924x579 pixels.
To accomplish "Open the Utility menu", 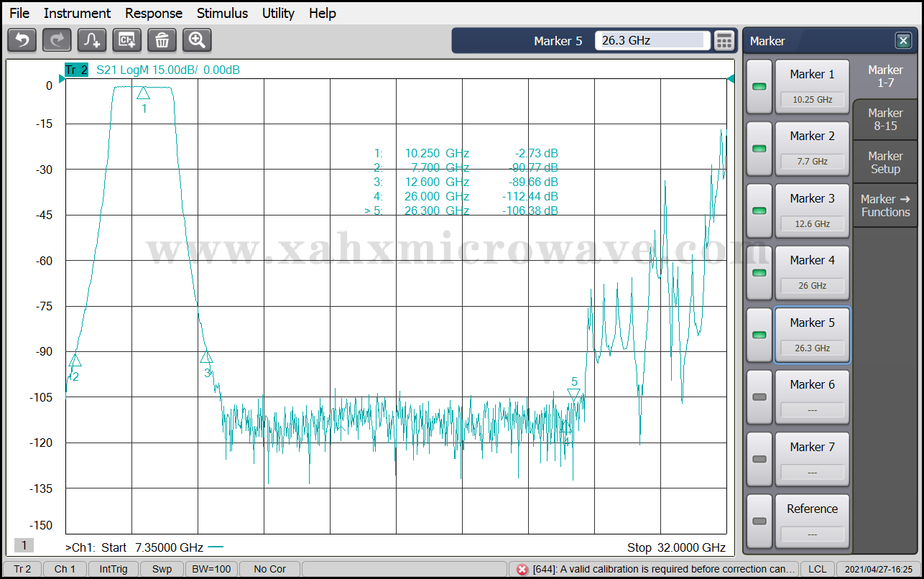I will click(x=278, y=13).
